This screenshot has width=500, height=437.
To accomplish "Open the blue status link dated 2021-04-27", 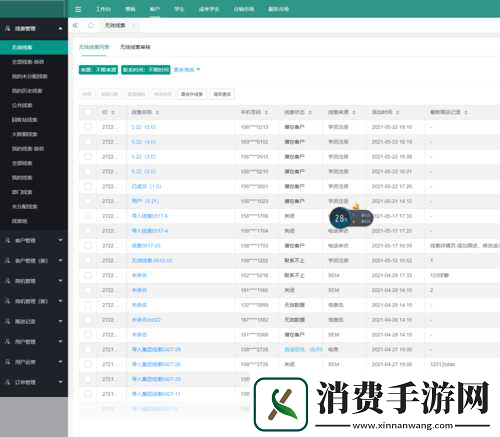I will pyautogui.click(x=303, y=349).
